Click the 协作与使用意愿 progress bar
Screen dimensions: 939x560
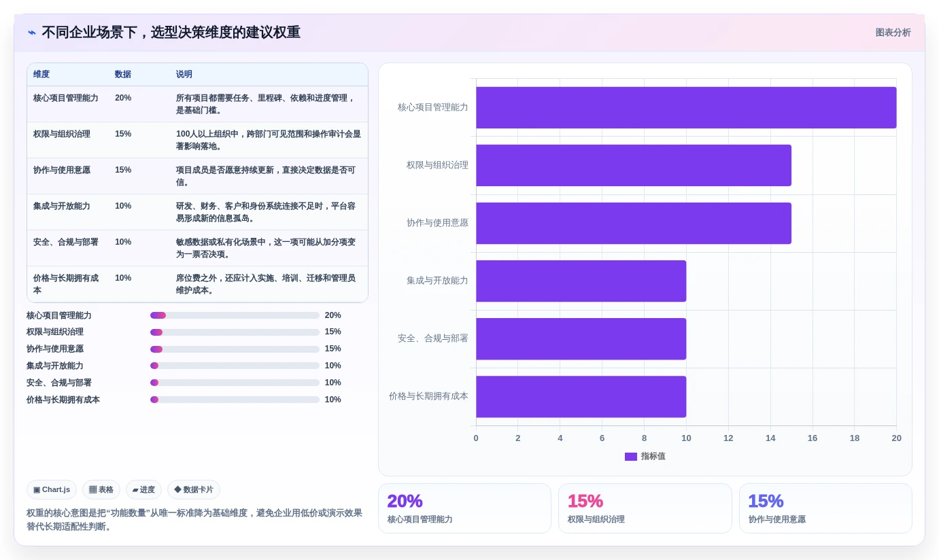pyautogui.click(x=235, y=349)
